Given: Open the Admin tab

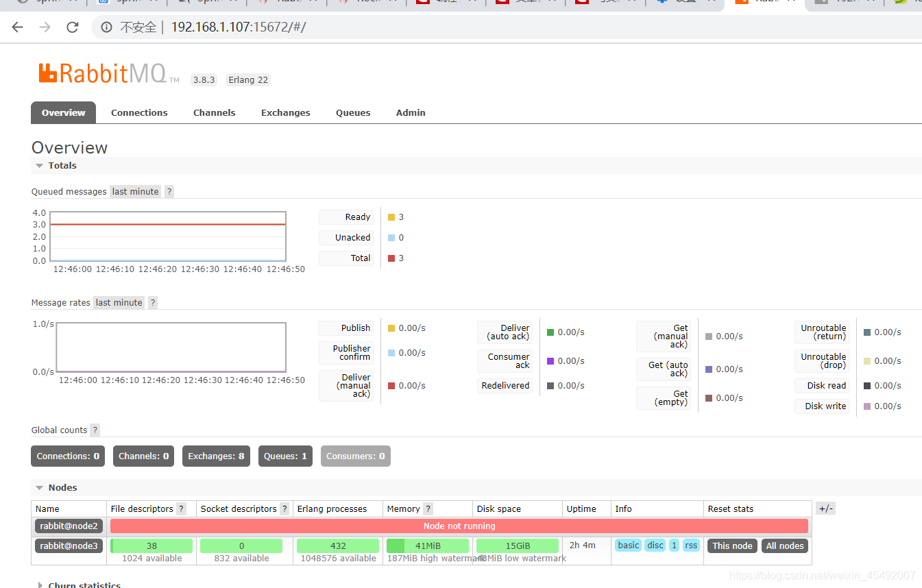Looking at the screenshot, I should [x=411, y=113].
